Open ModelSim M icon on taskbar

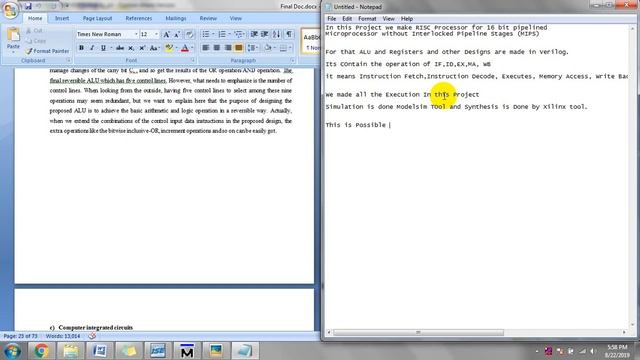[187, 351]
